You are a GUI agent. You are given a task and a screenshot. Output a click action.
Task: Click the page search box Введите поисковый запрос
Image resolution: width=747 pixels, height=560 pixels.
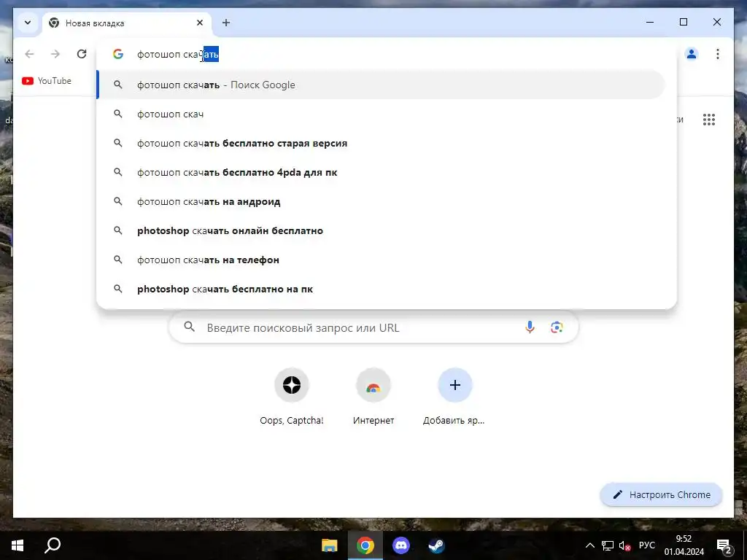(x=374, y=327)
